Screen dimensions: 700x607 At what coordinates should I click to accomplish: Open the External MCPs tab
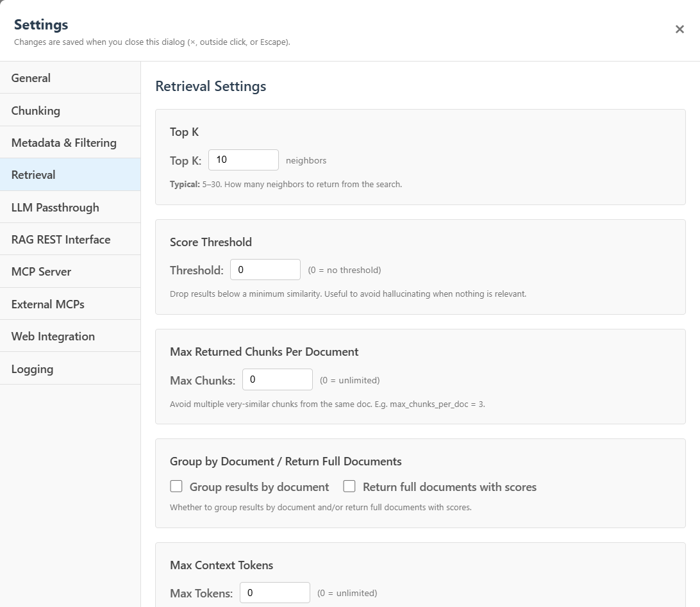pos(70,304)
